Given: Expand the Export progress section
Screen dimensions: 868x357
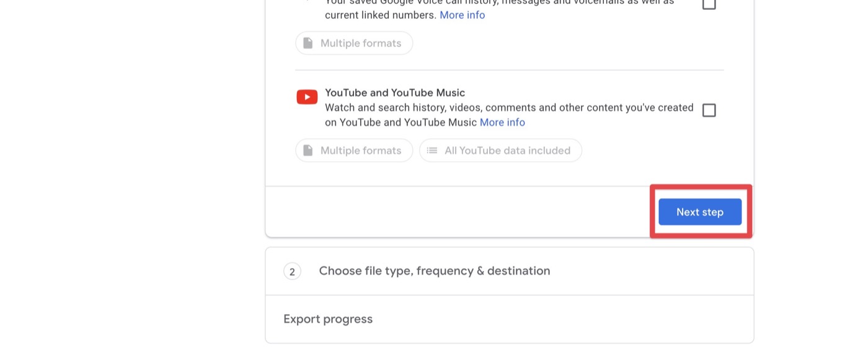Looking at the screenshot, I should pos(509,319).
